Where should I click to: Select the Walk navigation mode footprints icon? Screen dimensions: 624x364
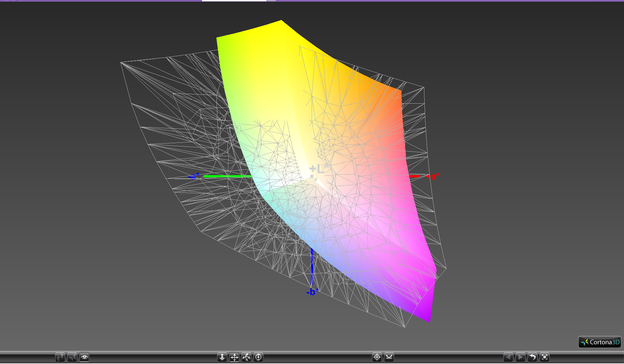coord(60,357)
